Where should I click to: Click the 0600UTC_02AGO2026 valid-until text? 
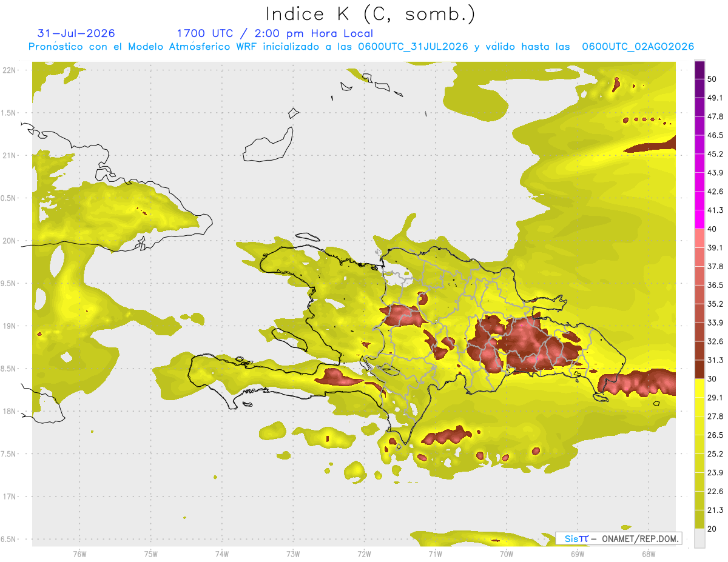[x=638, y=47]
